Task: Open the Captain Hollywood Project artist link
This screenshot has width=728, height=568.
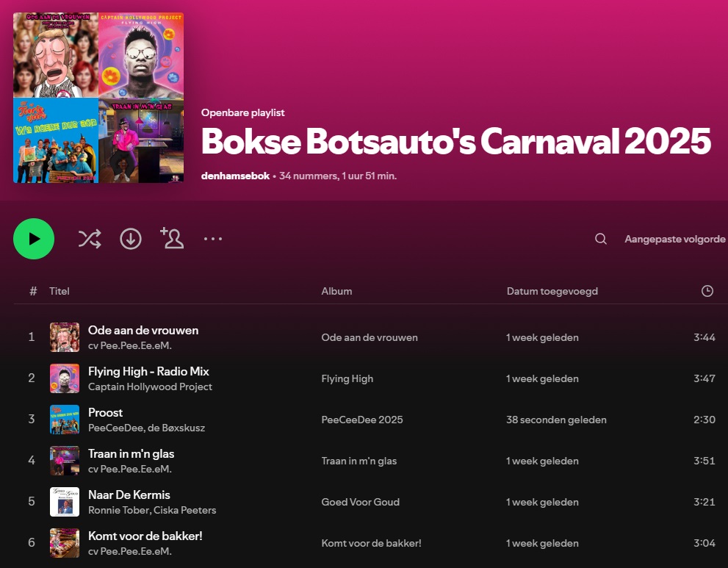Action: click(150, 387)
